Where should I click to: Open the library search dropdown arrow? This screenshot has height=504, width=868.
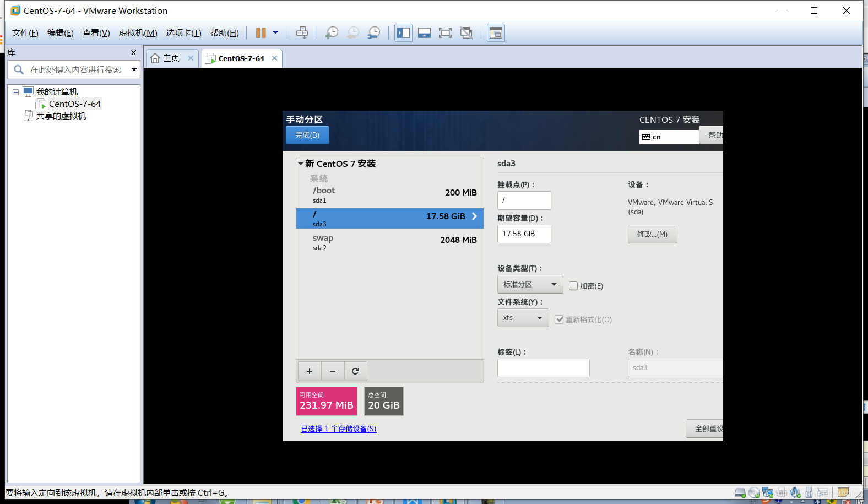pyautogui.click(x=134, y=69)
